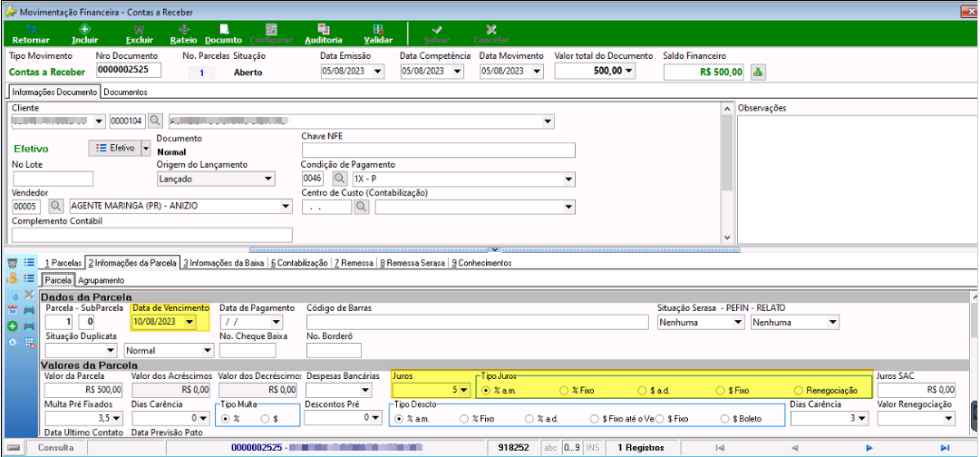Select the $ option in Tipo Multa
This screenshot has height=457, width=980.
click(268, 418)
